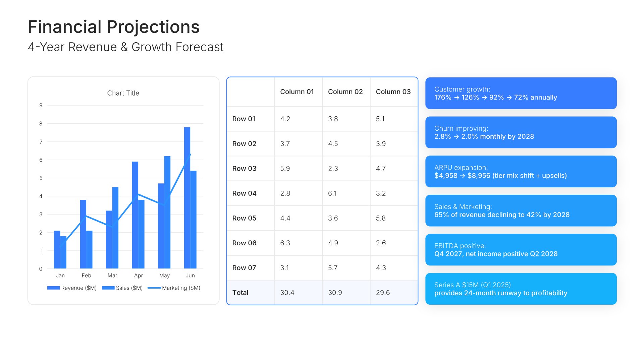Screen dimensions: 644x362
Task: Click the Column 01 table header
Action: pyautogui.click(x=297, y=92)
